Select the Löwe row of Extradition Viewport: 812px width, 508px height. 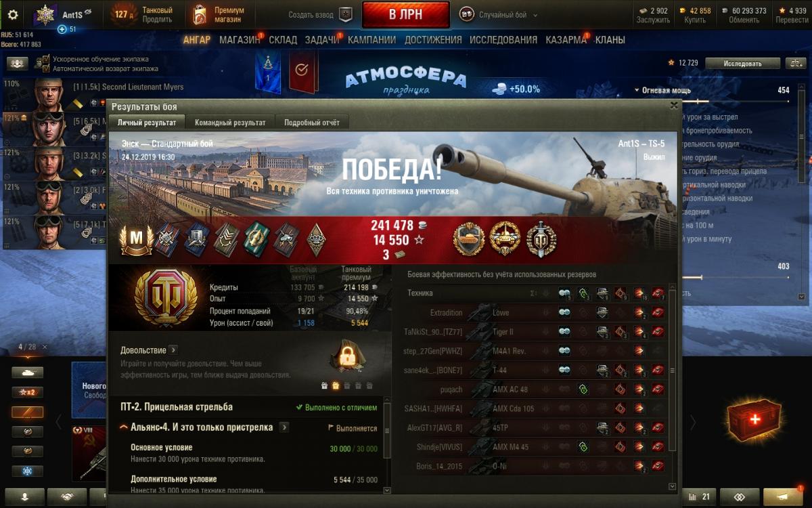pyautogui.click(x=539, y=313)
